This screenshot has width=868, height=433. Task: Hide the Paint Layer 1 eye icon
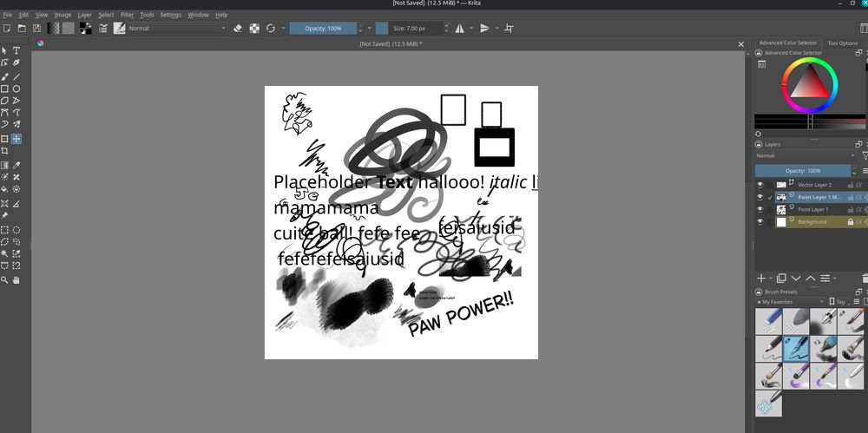pos(759,209)
